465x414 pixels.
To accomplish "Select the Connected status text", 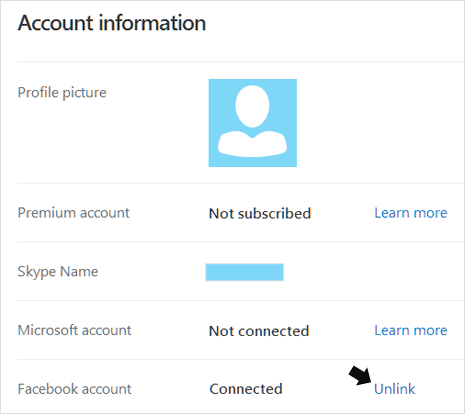I will 246,389.
